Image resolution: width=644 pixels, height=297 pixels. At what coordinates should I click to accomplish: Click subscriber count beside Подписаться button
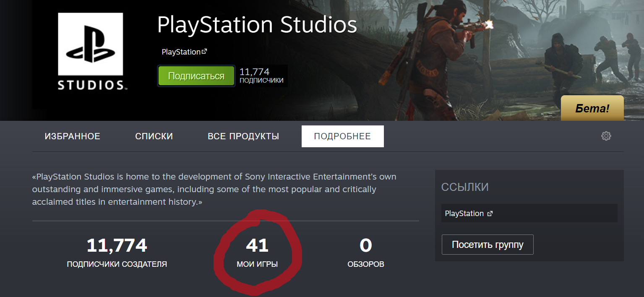click(x=261, y=76)
